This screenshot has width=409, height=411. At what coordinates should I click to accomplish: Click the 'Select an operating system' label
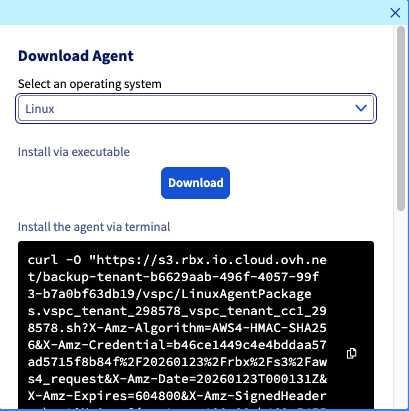90,84
